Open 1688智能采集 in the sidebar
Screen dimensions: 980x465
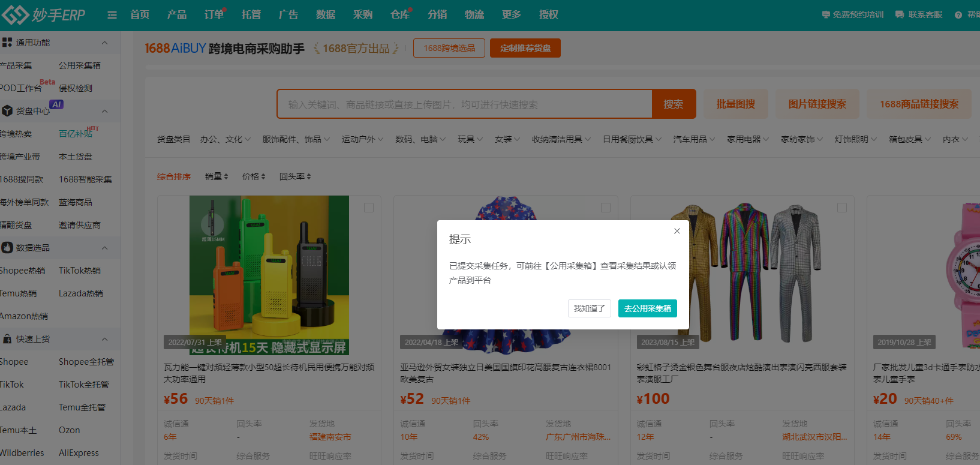85,179
